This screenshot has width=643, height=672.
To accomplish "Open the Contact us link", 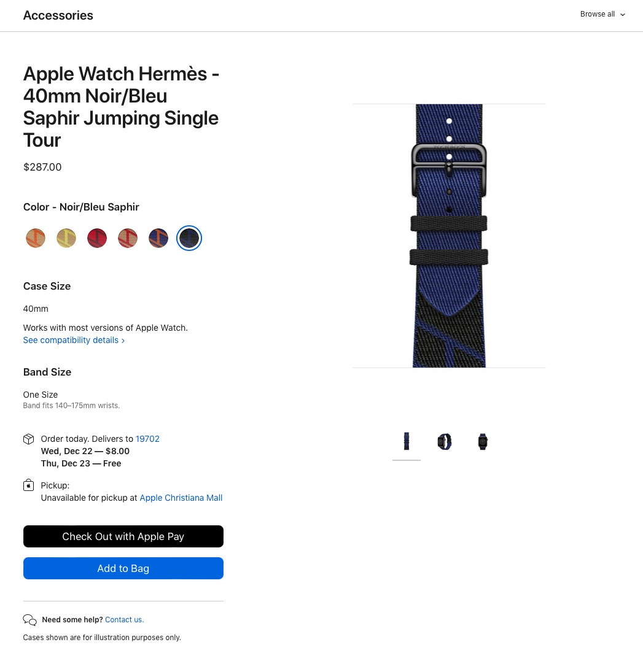I will coord(125,620).
